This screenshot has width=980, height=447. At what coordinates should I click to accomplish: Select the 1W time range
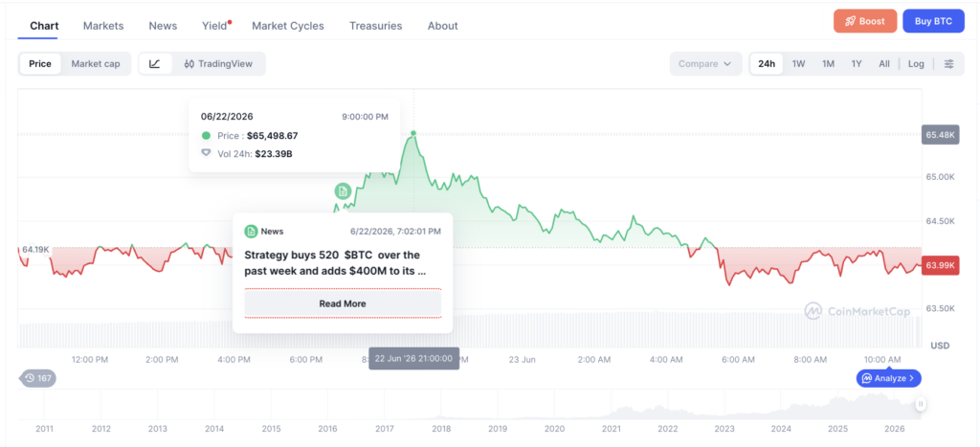[798, 64]
